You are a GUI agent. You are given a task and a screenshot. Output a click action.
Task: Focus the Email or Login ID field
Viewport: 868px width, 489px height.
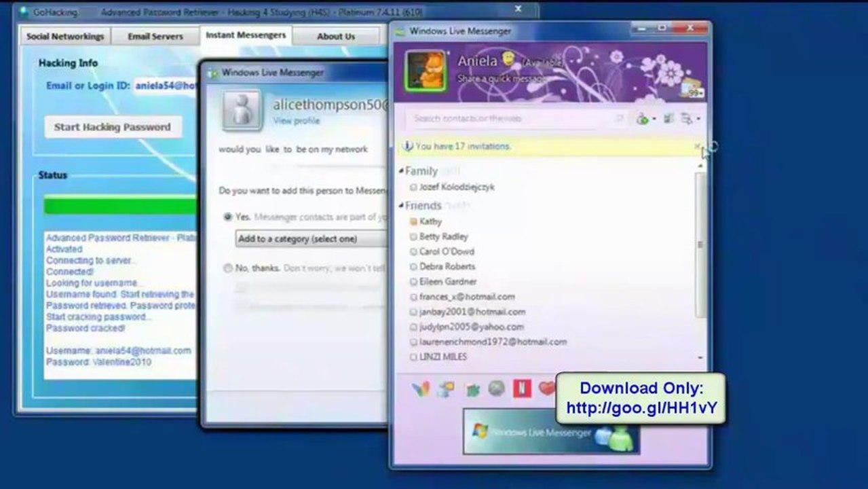point(166,86)
